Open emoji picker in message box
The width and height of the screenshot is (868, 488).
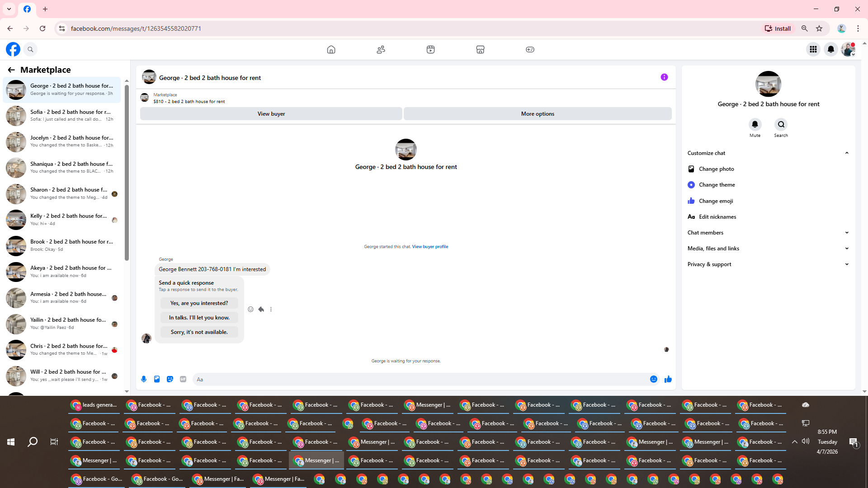point(653,379)
